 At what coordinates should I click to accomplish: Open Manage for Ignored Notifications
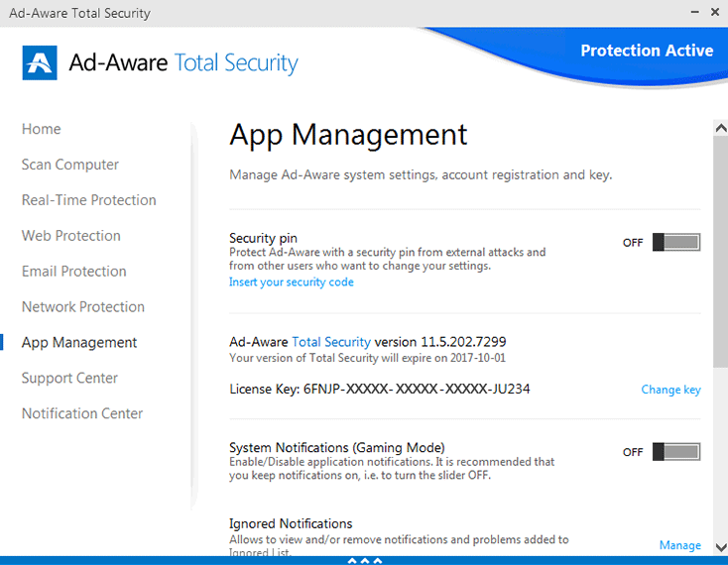click(x=679, y=545)
